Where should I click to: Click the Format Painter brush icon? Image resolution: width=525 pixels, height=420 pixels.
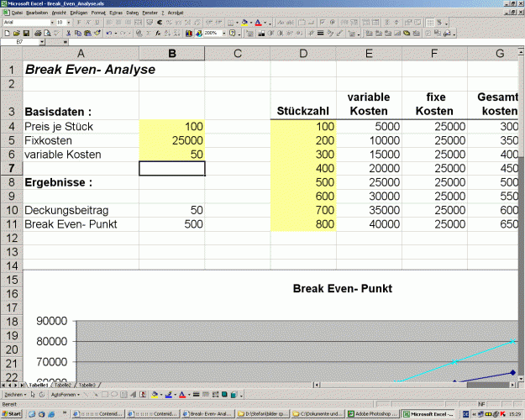[97, 33]
